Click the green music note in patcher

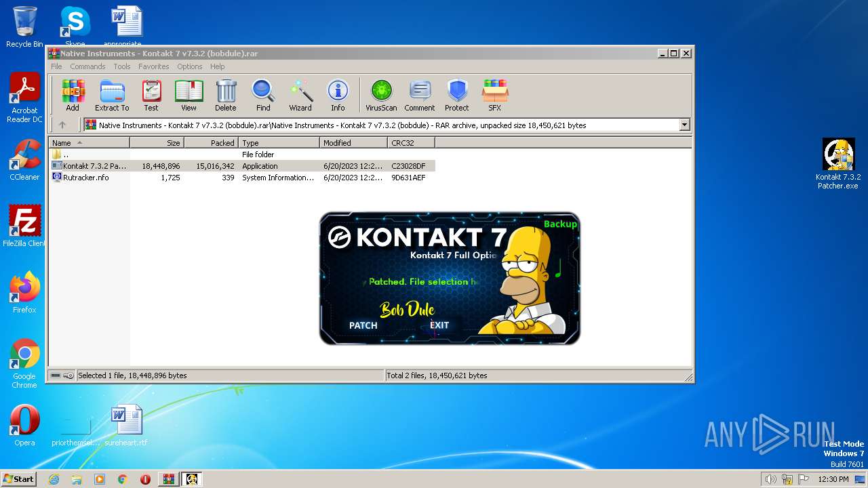click(x=558, y=269)
